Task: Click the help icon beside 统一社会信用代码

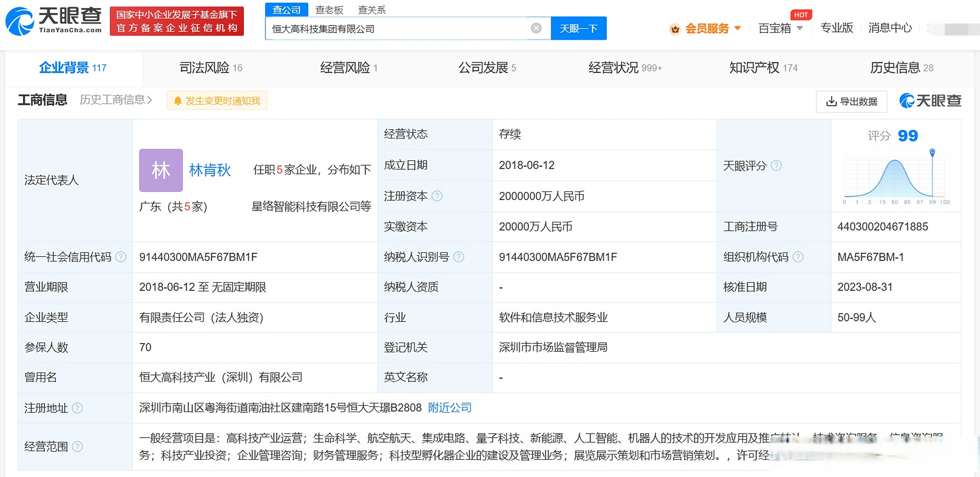Action: pyautogui.click(x=121, y=257)
